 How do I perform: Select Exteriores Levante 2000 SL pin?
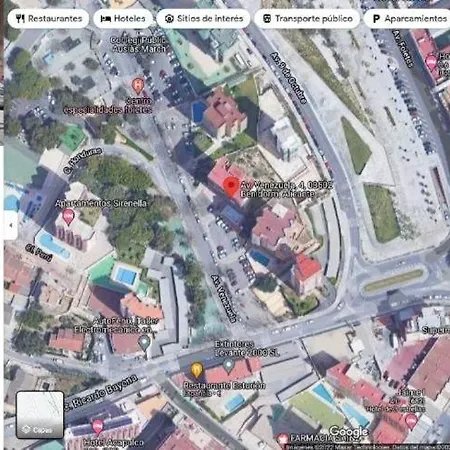[x=228, y=366]
